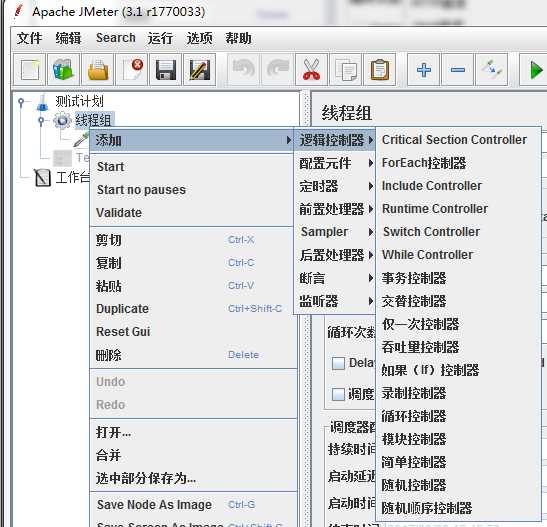Choose 打开... in the context menu

point(193,432)
